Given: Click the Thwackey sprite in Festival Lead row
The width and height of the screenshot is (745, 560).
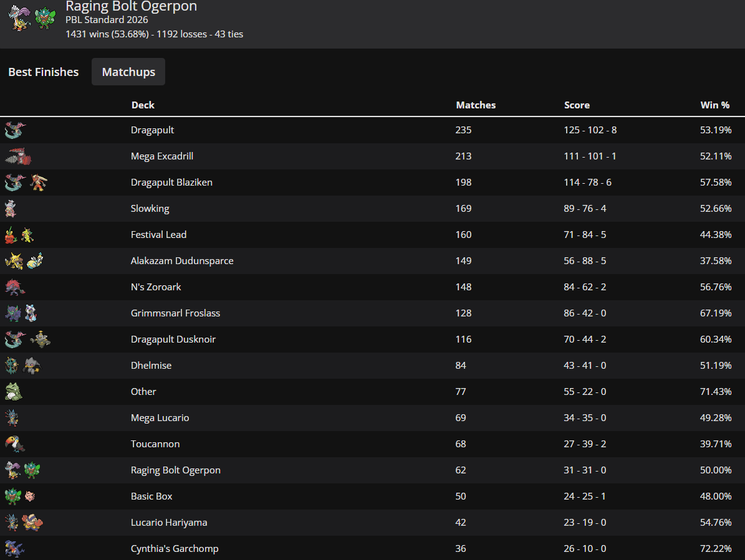Looking at the screenshot, I should pos(27,235).
